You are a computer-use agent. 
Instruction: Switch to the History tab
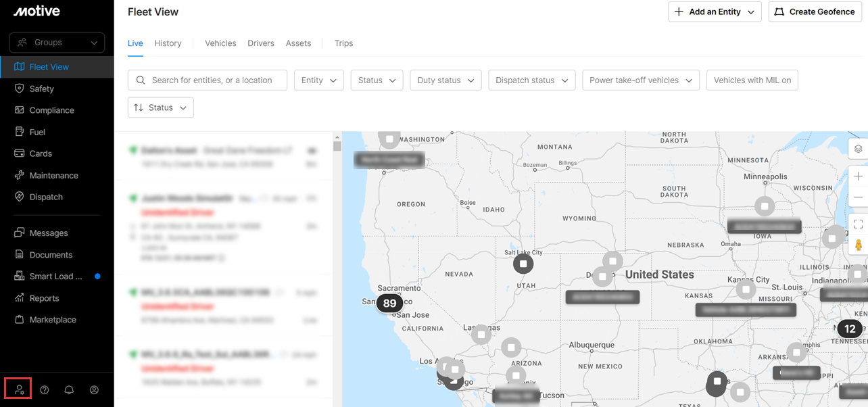[168, 43]
